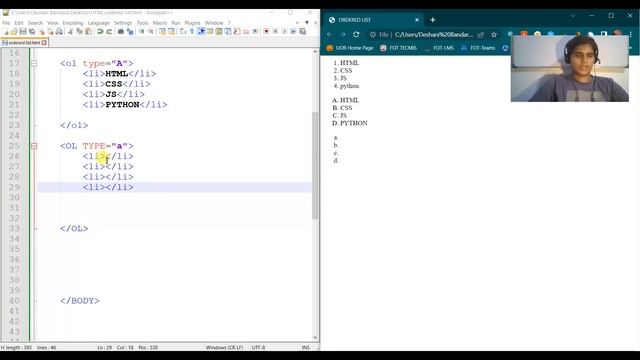Click the synchronize vertical scrolling icon

point(162,31)
